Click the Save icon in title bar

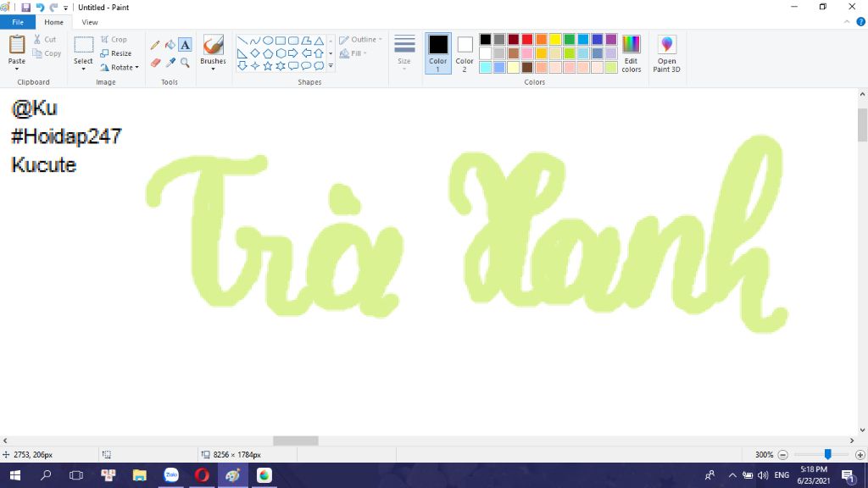pyautogui.click(x=25, y=7)
